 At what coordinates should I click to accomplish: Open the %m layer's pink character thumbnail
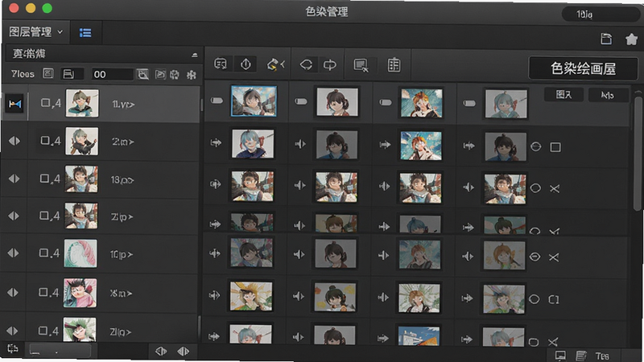(80, 293)
